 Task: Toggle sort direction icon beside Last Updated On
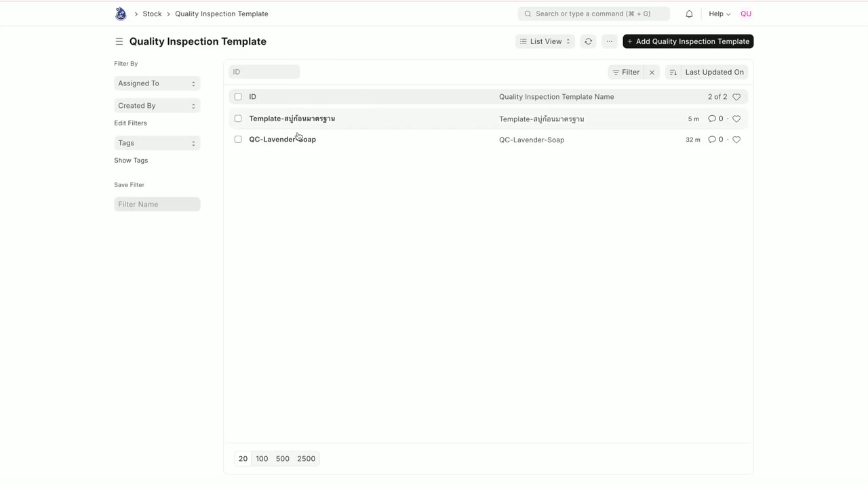[673, 72]
